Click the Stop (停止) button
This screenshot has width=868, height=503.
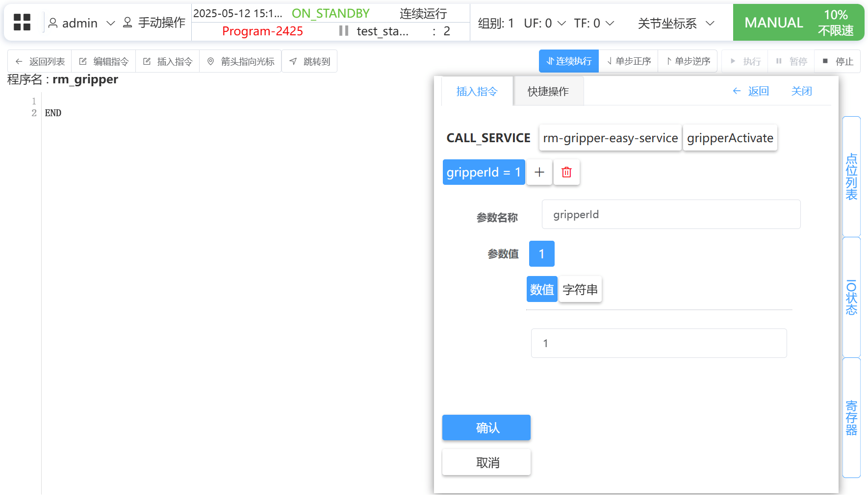click(838, 61)
